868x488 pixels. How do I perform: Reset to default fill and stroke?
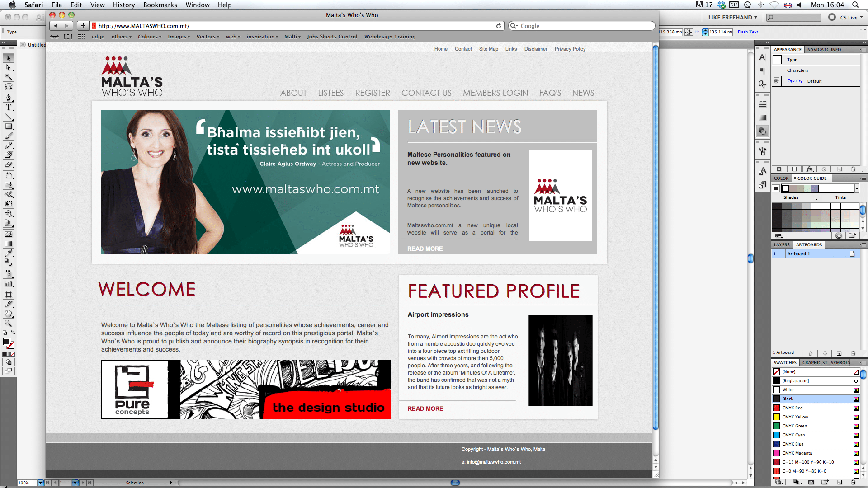[5, 333]
